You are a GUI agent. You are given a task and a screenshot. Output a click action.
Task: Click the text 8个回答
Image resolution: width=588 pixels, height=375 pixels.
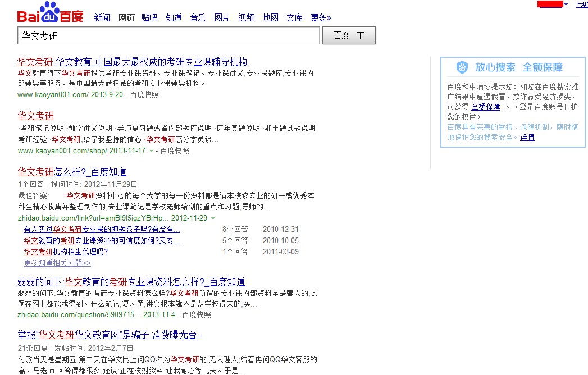click(235, 229)
